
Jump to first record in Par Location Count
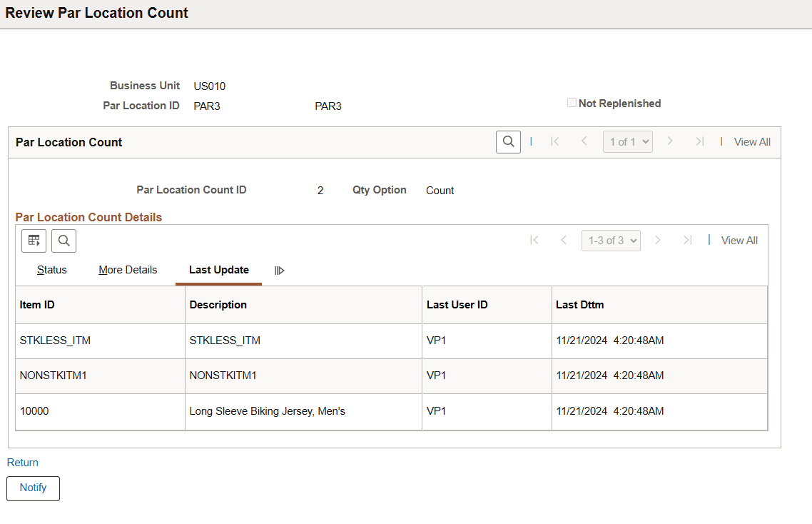[x=555, y=141]
